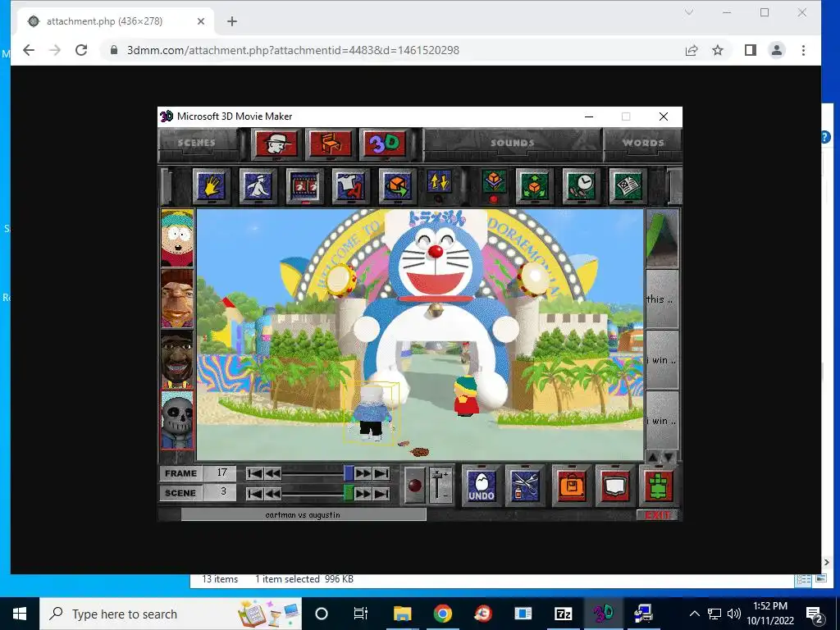Select the Cartman actor thumbnail

click(177, 238)
